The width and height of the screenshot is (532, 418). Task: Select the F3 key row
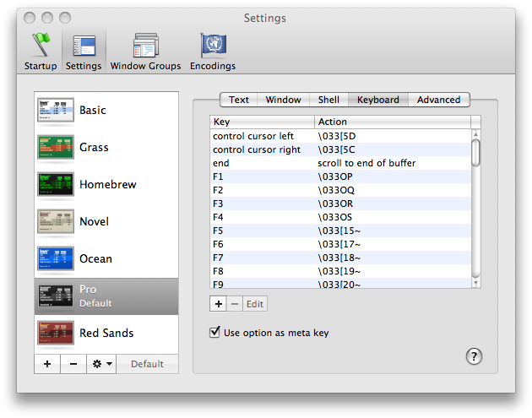pyautogui.click(x=340, y=204)
